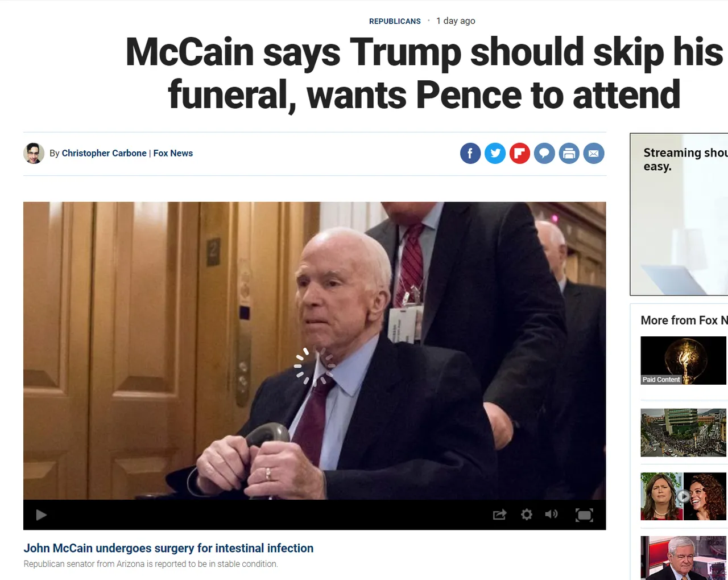Share via the red Flipboard icon
This screenshot has width=728, height=580.
click(x=520, y=153)
